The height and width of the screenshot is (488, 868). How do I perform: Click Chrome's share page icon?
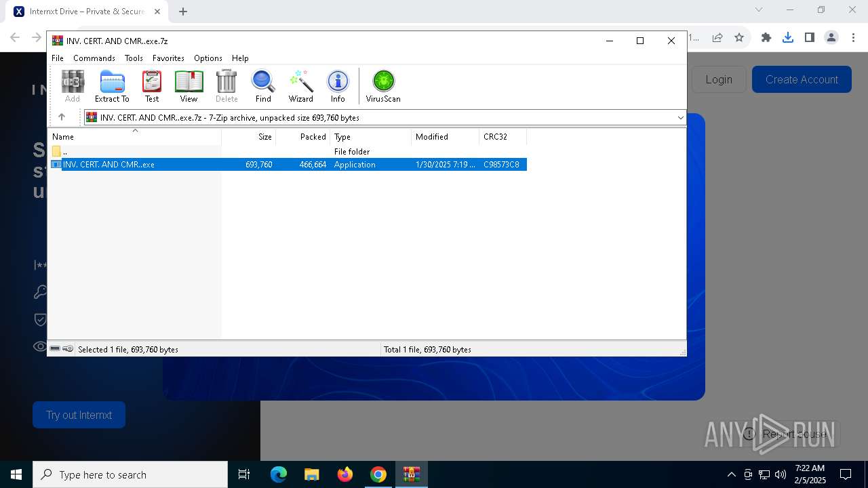click(717, 38)
